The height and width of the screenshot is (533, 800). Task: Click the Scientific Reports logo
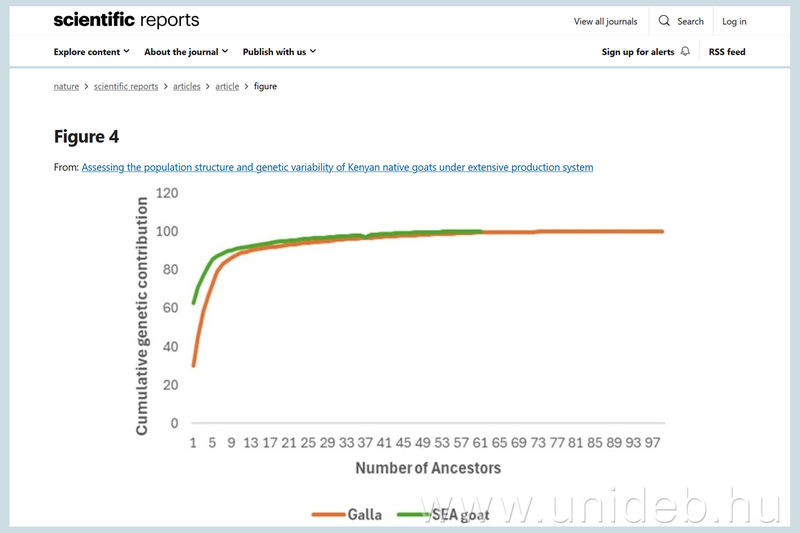(x=126, y=21)
